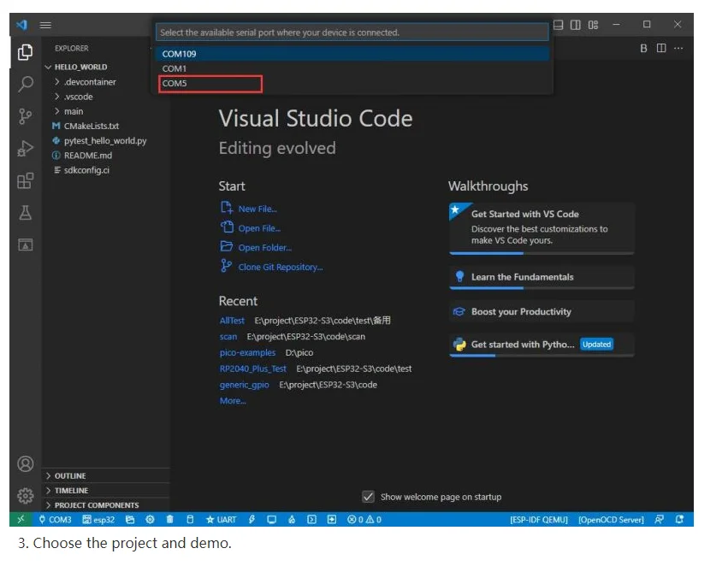Viewport: 728px width, 566px height.
Task: Click the ESP-IDF flash lightning icon
Action: point(252,520)
